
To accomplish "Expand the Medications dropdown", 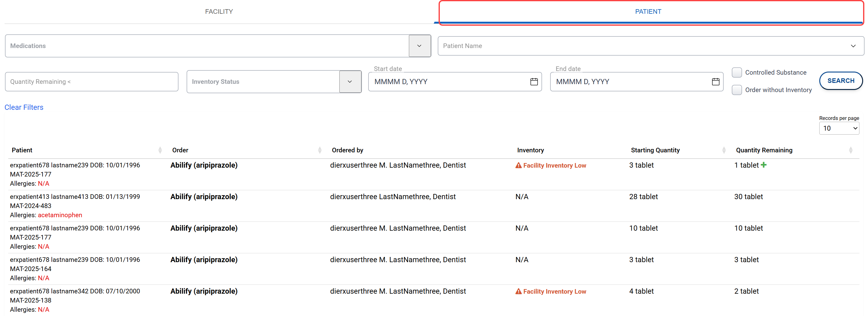I will coord(419,46).
